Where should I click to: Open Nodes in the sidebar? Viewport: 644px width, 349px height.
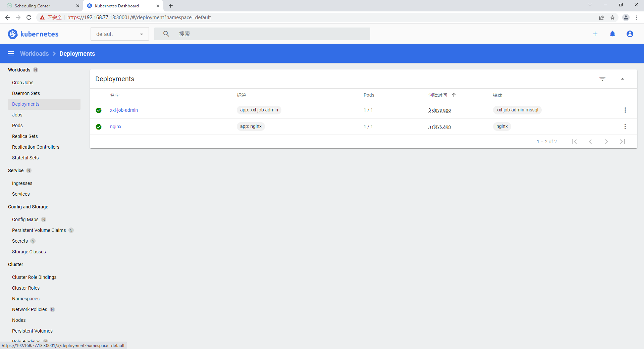[x=19, y=320]
